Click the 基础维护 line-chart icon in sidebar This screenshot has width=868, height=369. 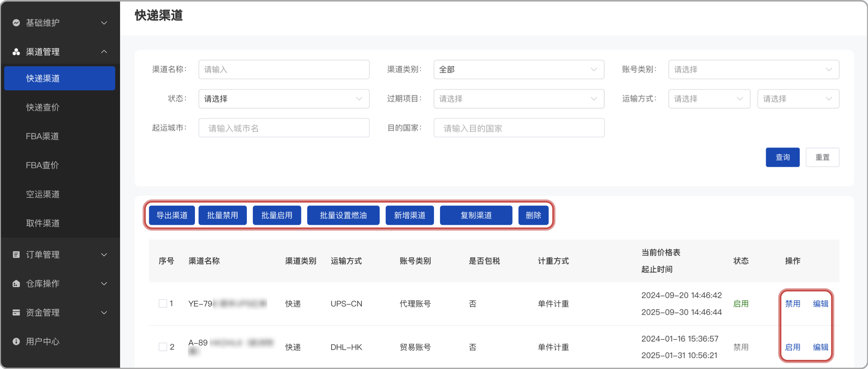pyautogui.click(x=16, y=23)
